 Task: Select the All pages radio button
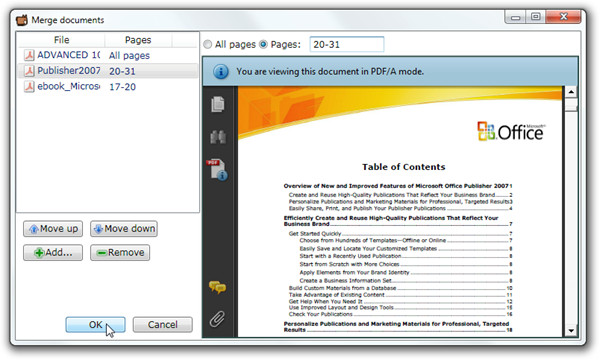point(207,44)
